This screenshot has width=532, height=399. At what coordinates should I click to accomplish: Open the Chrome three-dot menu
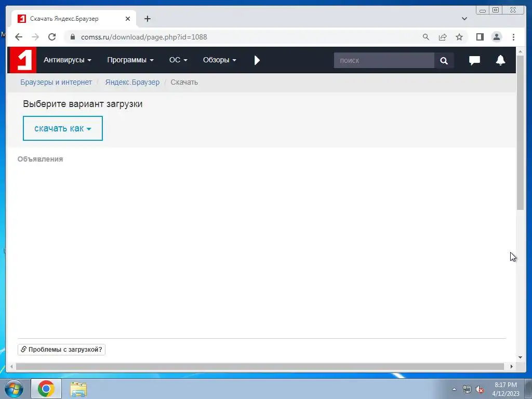point(513,37)
